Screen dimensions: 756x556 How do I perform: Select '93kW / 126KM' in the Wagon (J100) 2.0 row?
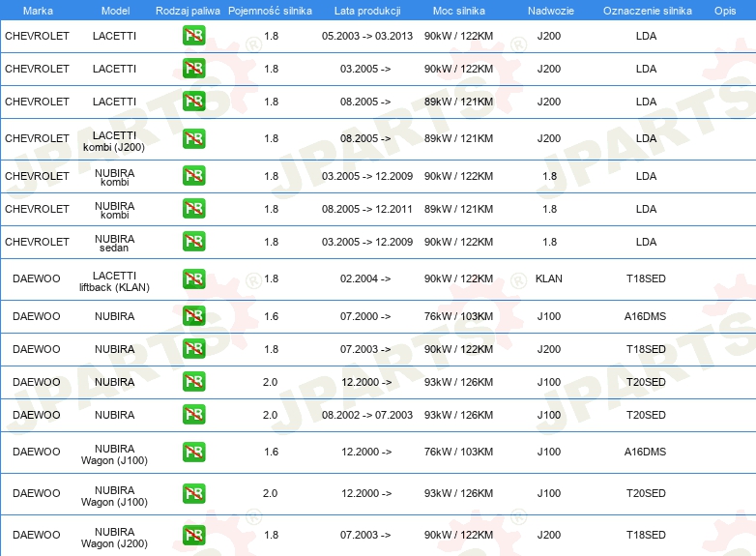tap(458, 493)
